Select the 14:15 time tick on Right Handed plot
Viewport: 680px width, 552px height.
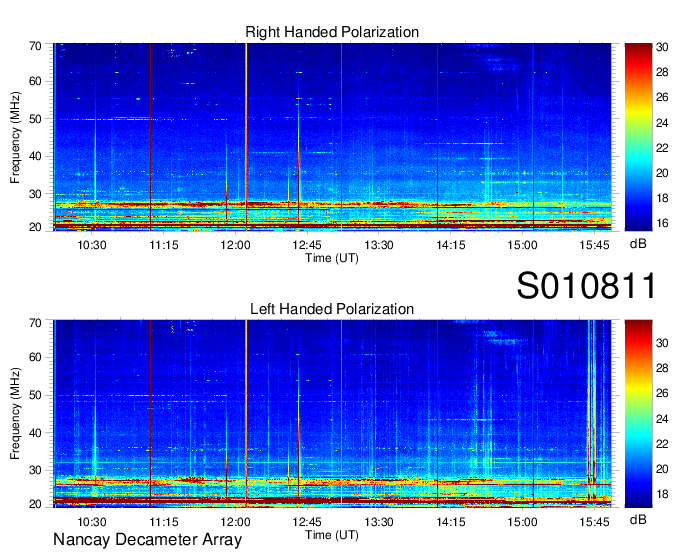point(451,245)
